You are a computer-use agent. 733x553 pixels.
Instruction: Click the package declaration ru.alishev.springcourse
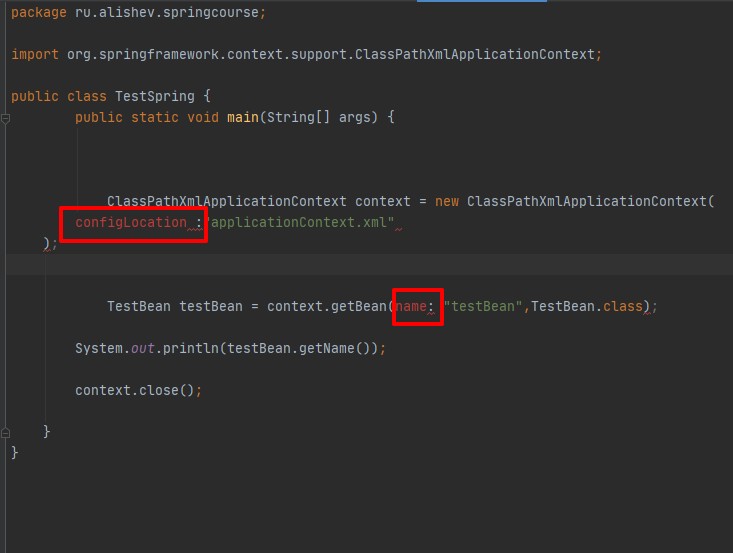(x=167, y=12)
